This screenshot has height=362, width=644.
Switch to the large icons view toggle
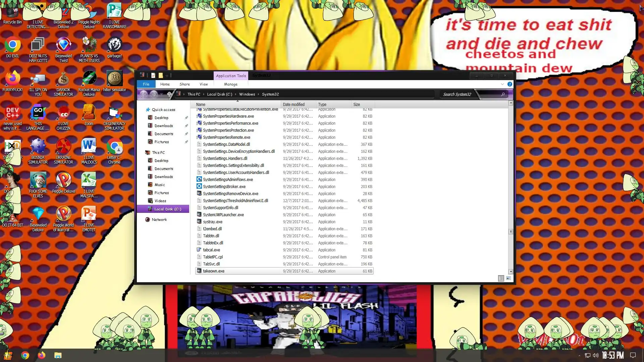(x=508, y=278)
